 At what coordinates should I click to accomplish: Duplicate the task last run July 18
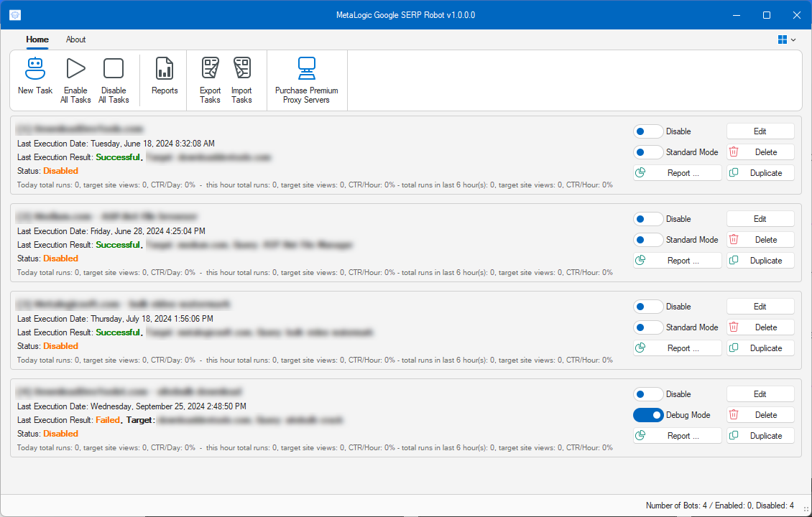click(760, 348)
